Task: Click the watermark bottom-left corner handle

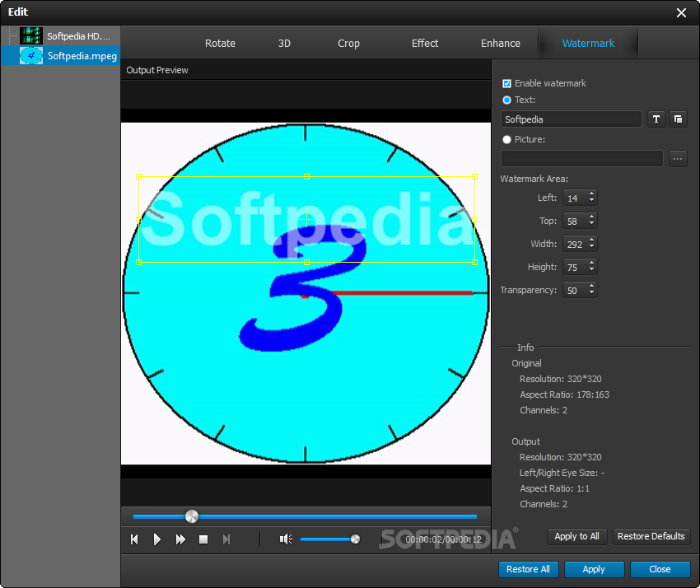Action: pos(139,262)
